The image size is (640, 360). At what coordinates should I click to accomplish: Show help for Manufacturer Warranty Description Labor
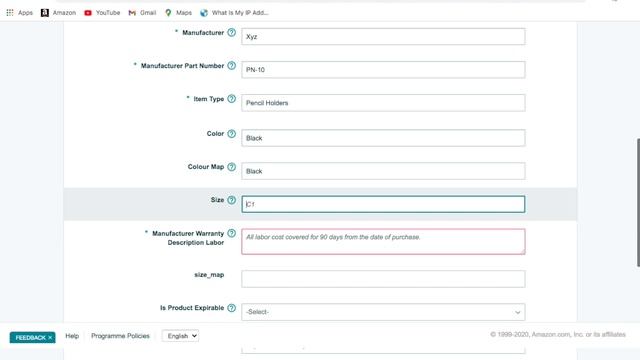[x=231, y=233]
